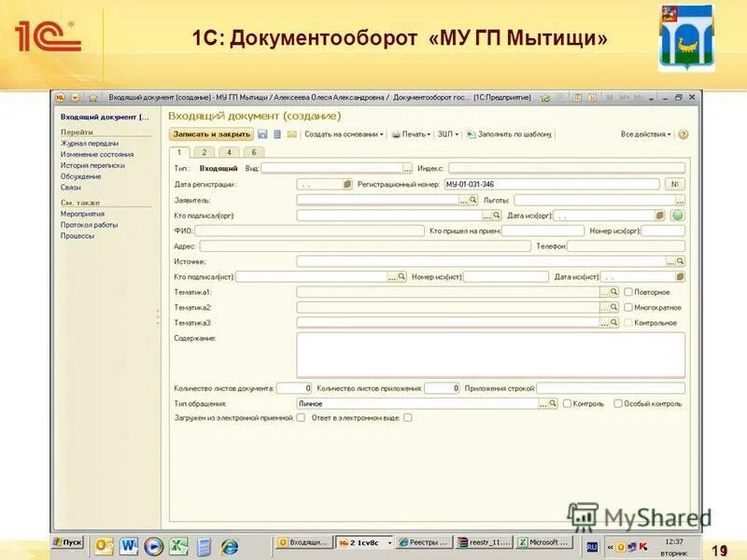Open История переписки in the navigation panel
747x560 pixels.
coord(91,165)
